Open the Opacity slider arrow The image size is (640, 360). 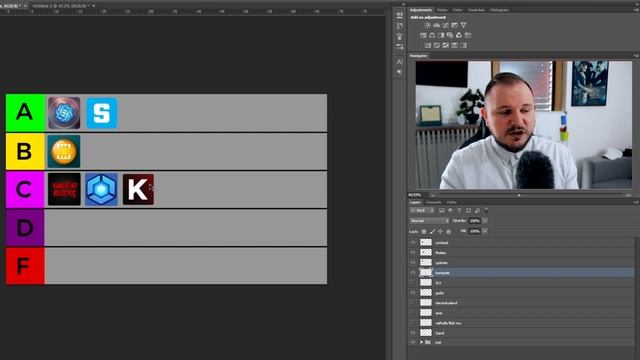(485, 221)
